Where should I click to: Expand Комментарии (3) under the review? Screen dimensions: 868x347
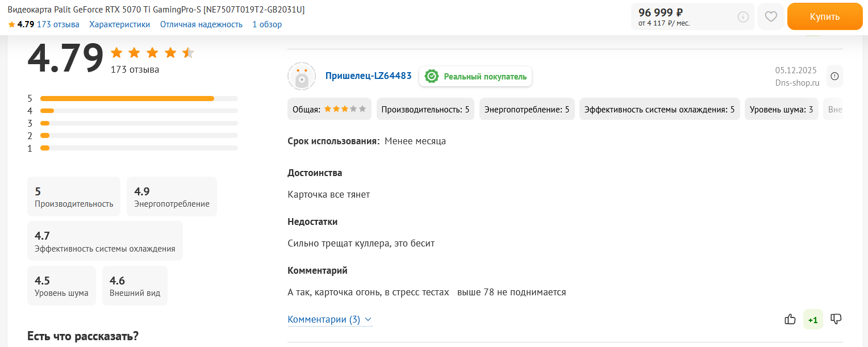(x=329, y=319)
